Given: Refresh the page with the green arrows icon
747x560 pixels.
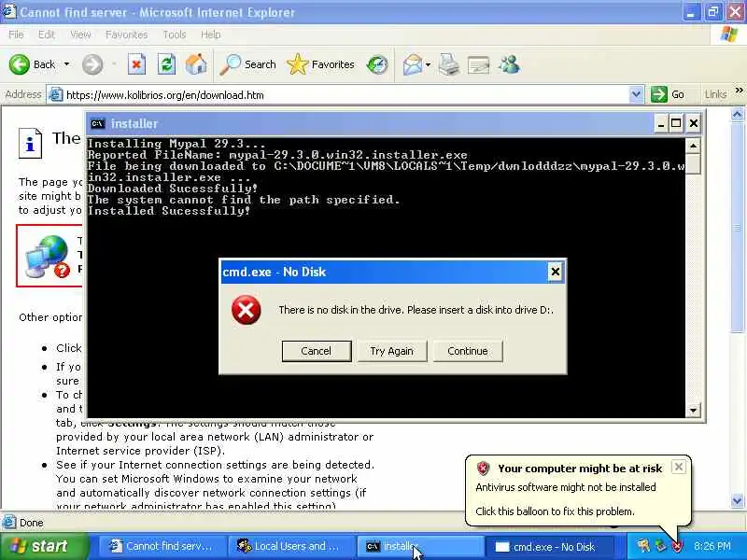Looking at the screenshot, I should pos(166,64).
